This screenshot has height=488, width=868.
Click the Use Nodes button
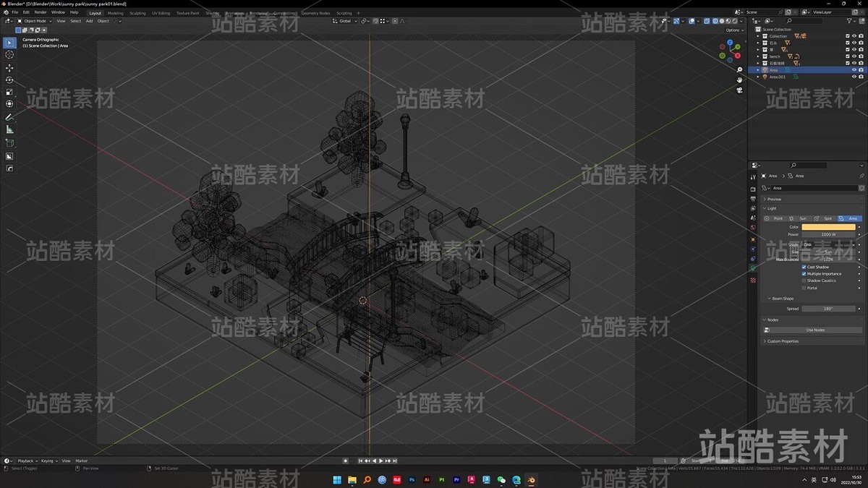tap(814, 329)
